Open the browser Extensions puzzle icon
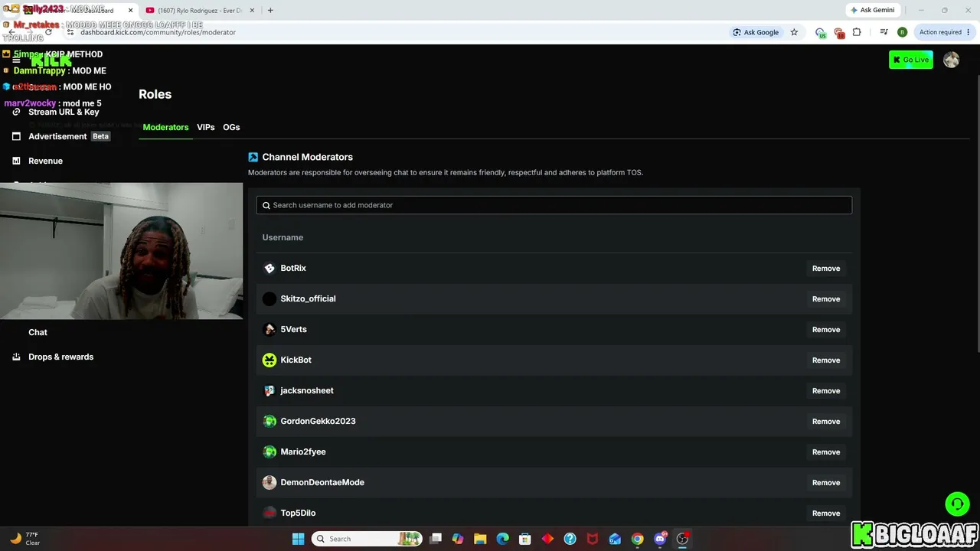 click(857, 32)
